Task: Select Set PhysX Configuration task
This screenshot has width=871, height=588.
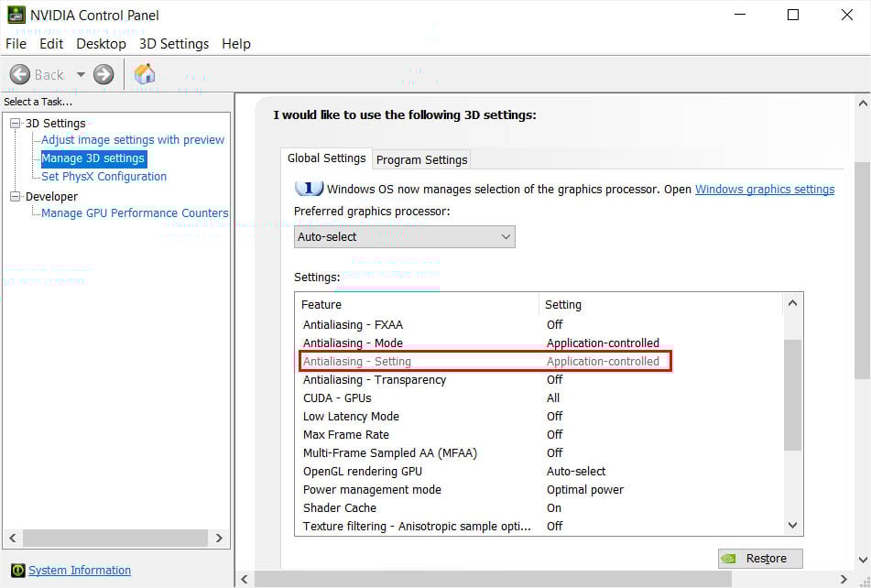Action: pyautogui.click(x=103, y=177)
